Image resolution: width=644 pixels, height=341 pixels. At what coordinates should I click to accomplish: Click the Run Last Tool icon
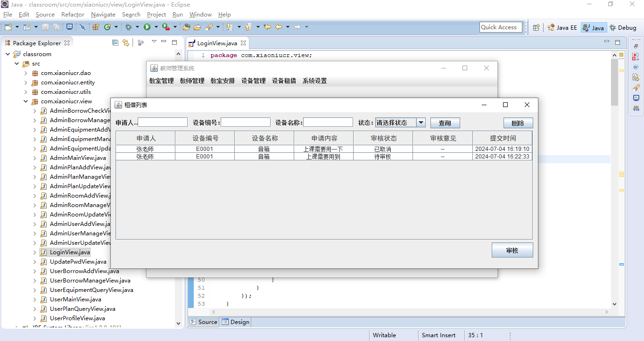point(165,27)
